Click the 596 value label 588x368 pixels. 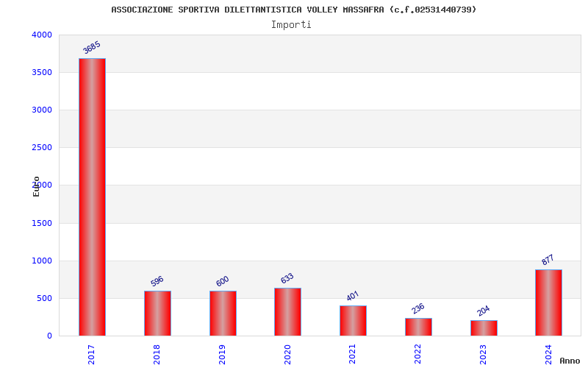(x=157, y=281)
